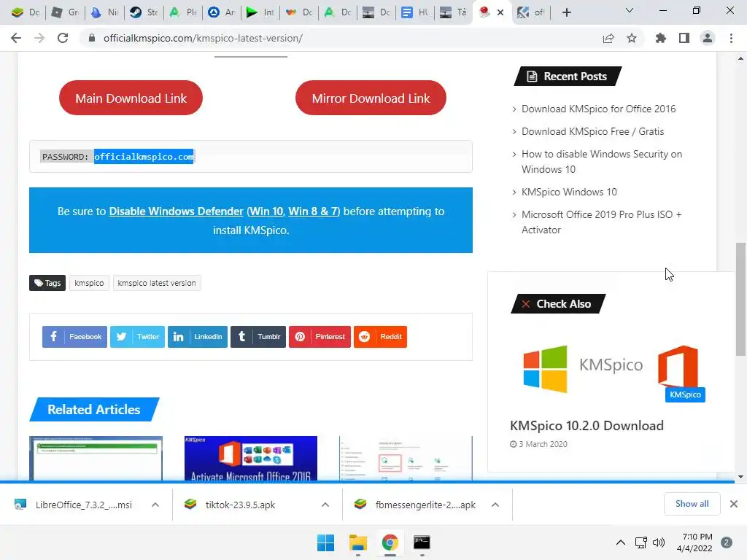Switch to the 'HL' docs tab

tap(415, 12)
